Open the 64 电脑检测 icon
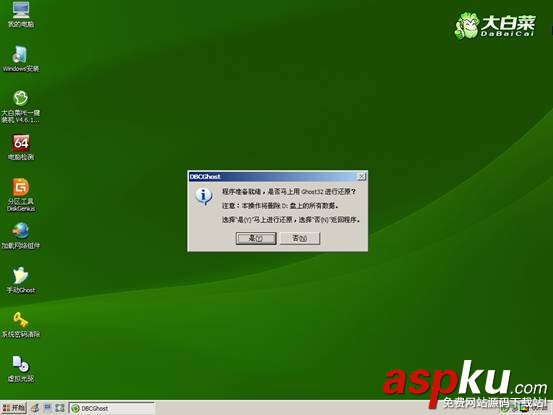553x415 pixels. pos(21,147)
